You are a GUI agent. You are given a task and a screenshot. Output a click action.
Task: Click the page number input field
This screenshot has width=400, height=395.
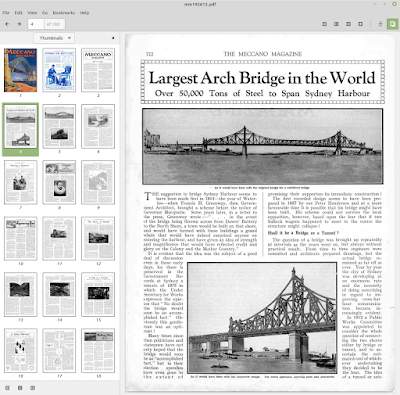tap(36, 24)
